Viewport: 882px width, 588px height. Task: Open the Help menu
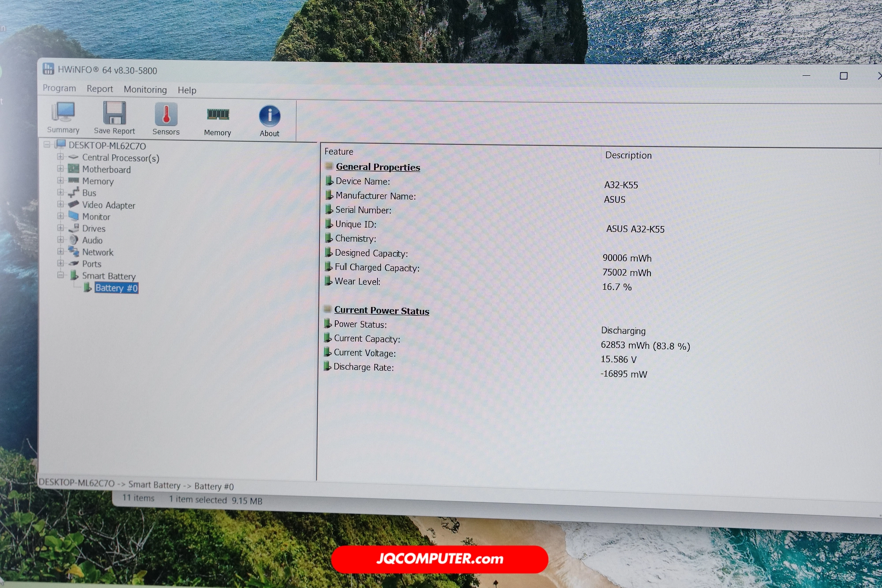click(187, 90)
